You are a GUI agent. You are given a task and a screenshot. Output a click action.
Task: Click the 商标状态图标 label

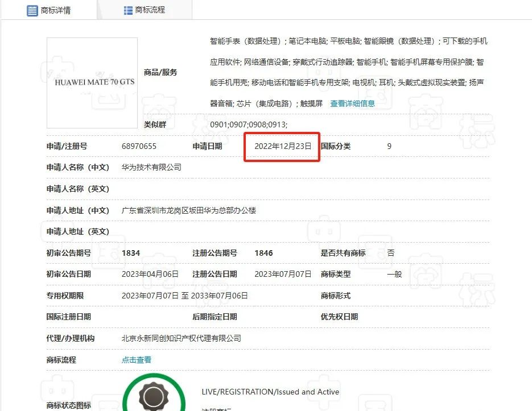[x=69, y=405]
